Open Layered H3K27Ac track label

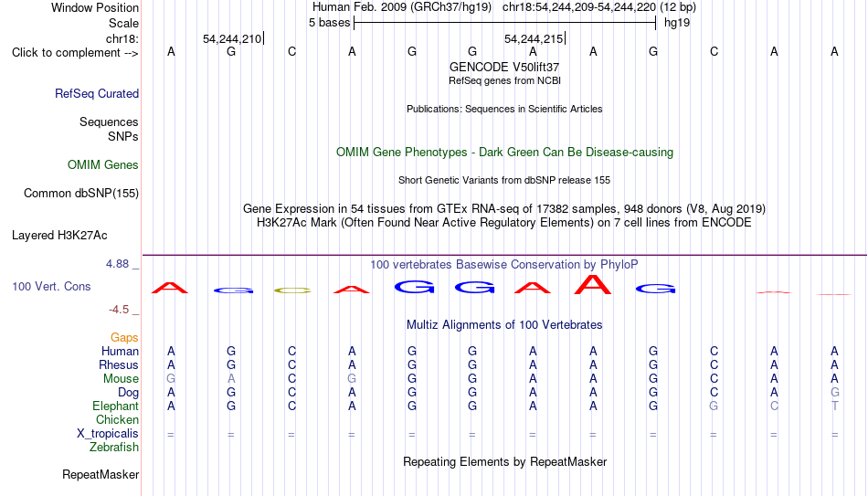(x=59, y=236)
